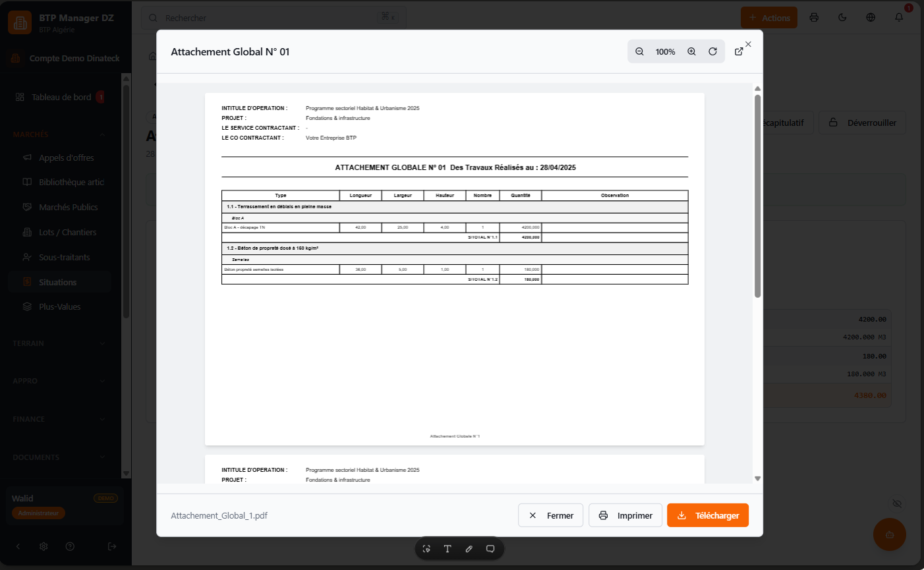The height and width of the screenshot is (570, 924).
Task: Click the PDF scrollbar up arrow
Action: [757, 88]
